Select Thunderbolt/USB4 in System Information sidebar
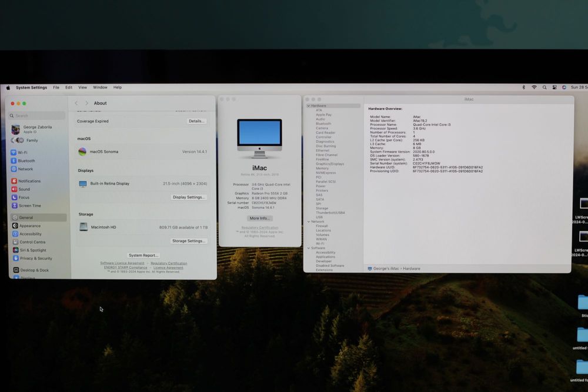 (x=330, y=213)
